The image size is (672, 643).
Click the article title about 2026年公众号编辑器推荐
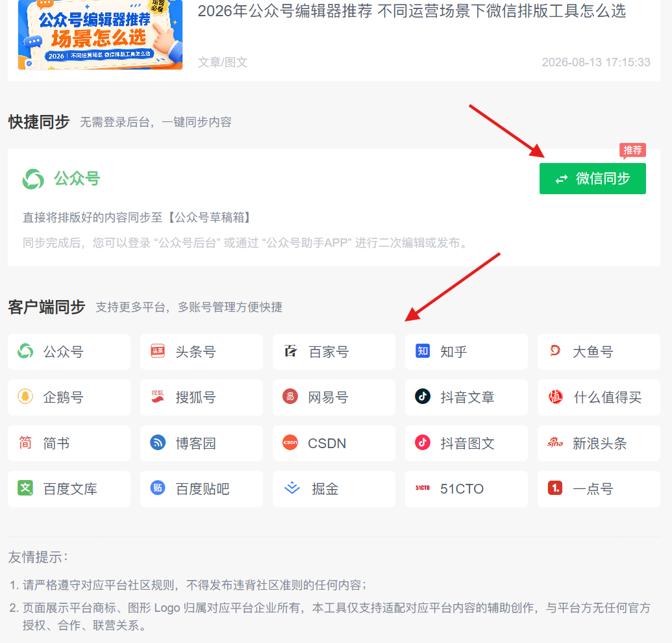tap(412, 11)
